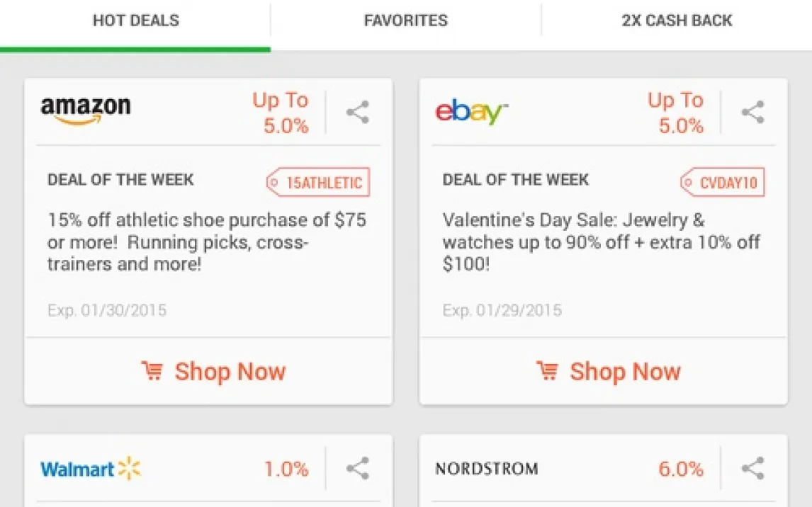Tap the Walmart share icon
Viewport: 812px width, 507px height.
[x=358, y=468]
